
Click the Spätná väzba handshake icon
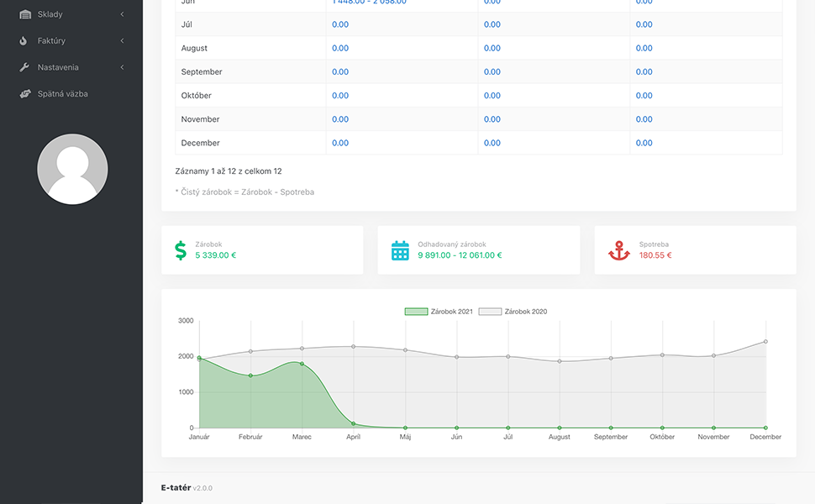[25, 94]
